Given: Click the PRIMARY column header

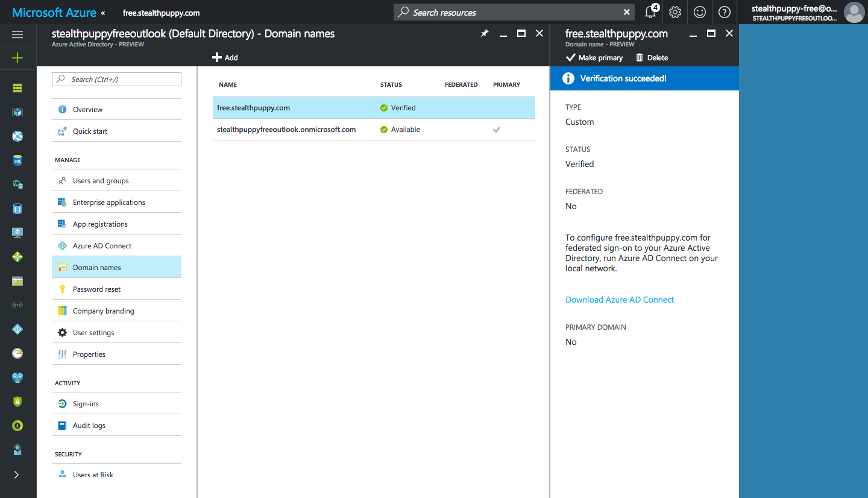Looking at the screenshot, I should (506, 85).
